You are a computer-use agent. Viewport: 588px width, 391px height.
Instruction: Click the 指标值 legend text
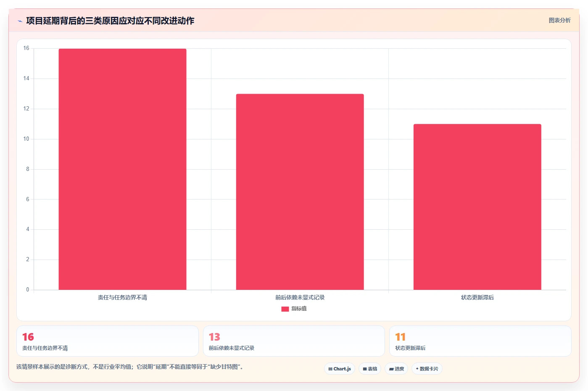[x=299, y=309]
